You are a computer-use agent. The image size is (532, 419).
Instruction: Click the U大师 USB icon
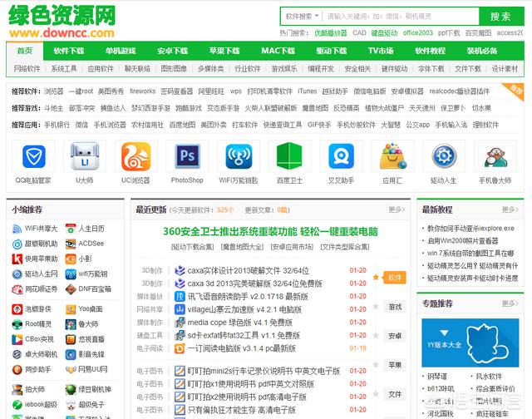tap(85, 156)
